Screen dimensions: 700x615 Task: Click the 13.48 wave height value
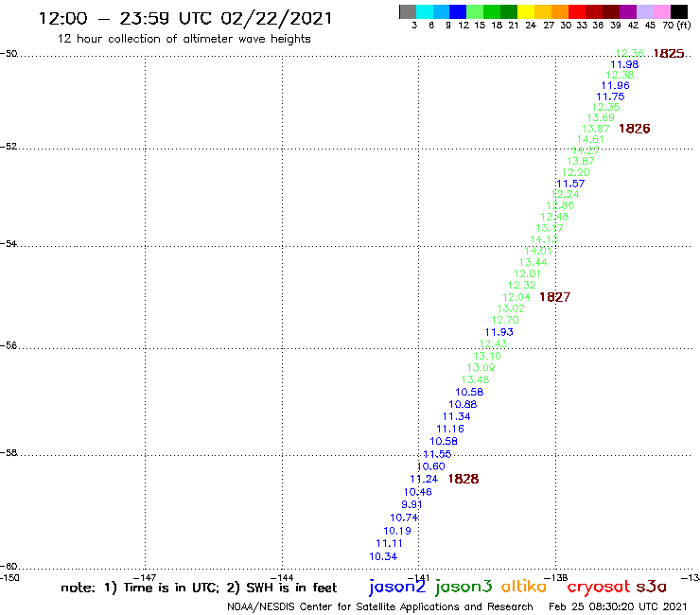pyautogui.click(x=475, y=379)
